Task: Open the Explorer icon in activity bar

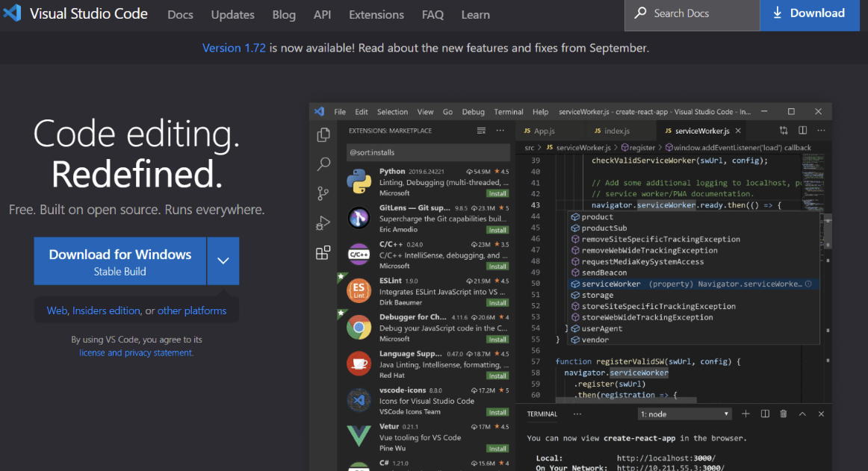Action: 323,134
